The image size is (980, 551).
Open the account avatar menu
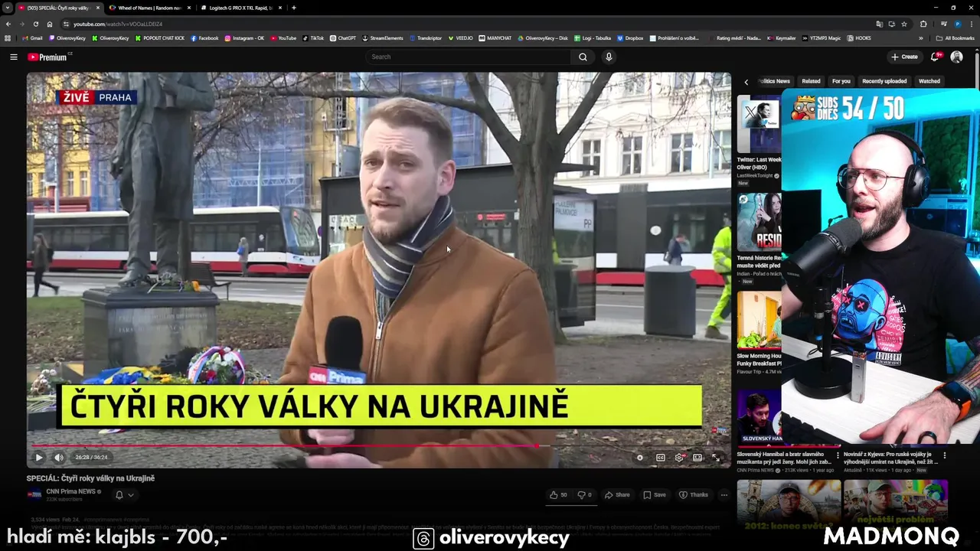(x=956, y=57)
